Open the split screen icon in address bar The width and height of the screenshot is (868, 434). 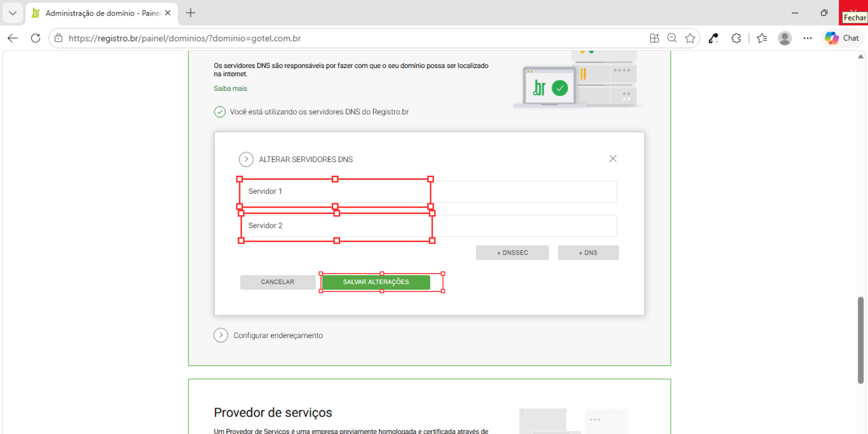click(654, 38)
